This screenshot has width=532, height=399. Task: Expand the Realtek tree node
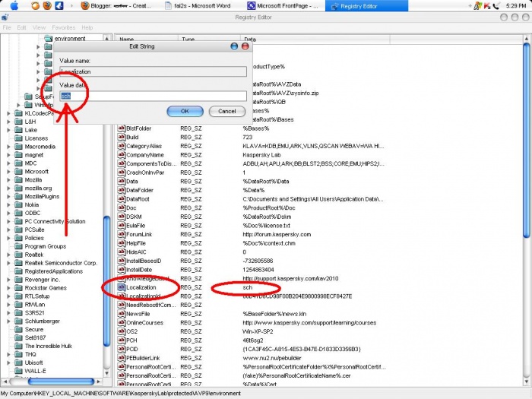(9, 255)
